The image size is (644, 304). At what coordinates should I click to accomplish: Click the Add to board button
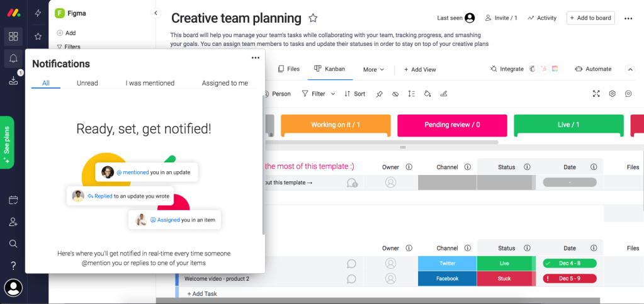[x=590, y=18]
